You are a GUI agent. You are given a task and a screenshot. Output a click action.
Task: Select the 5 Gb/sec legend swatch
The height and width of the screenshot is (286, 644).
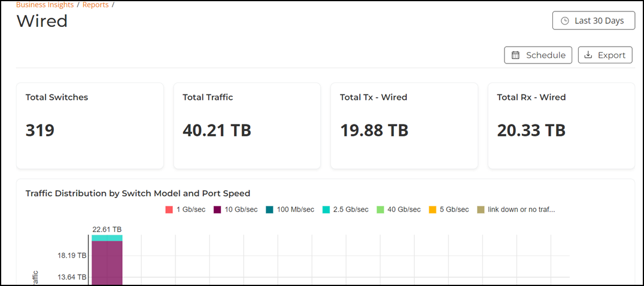(432, 209)
